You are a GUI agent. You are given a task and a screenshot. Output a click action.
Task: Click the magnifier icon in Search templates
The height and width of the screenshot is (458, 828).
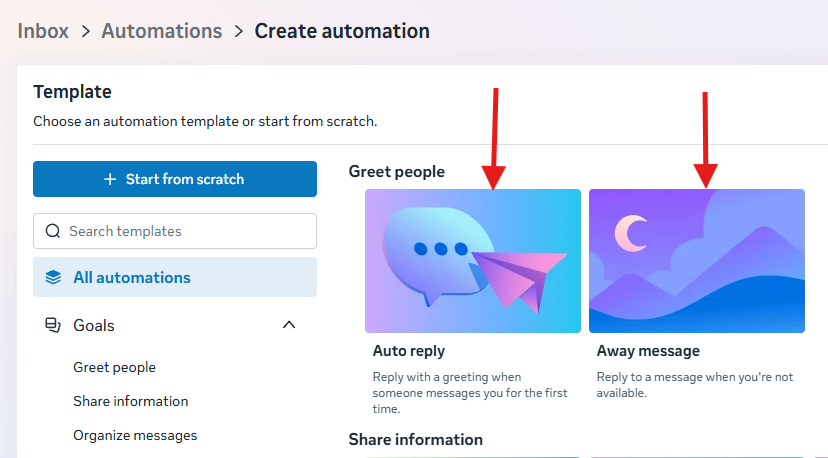pos(53,231)
